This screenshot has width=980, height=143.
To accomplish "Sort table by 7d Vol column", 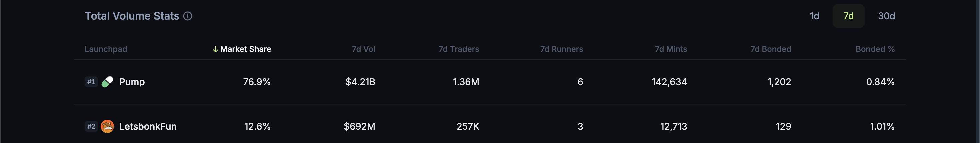I will (363, 49).
